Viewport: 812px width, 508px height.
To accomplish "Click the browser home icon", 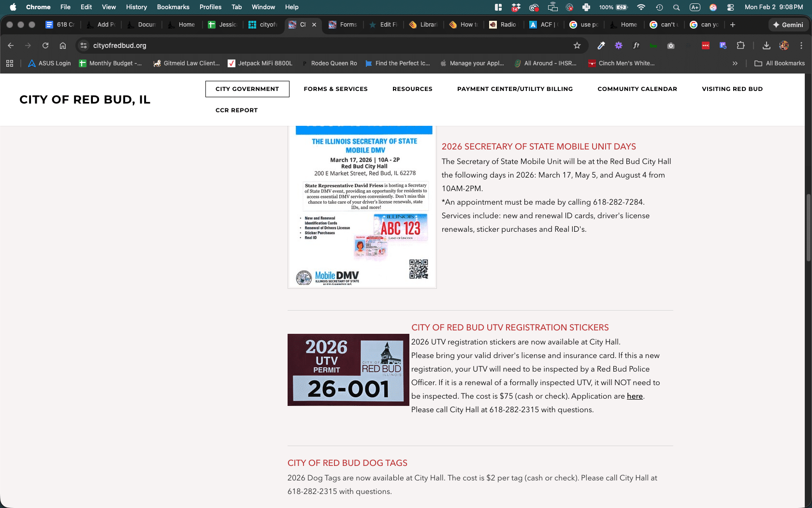I will 63,45.
